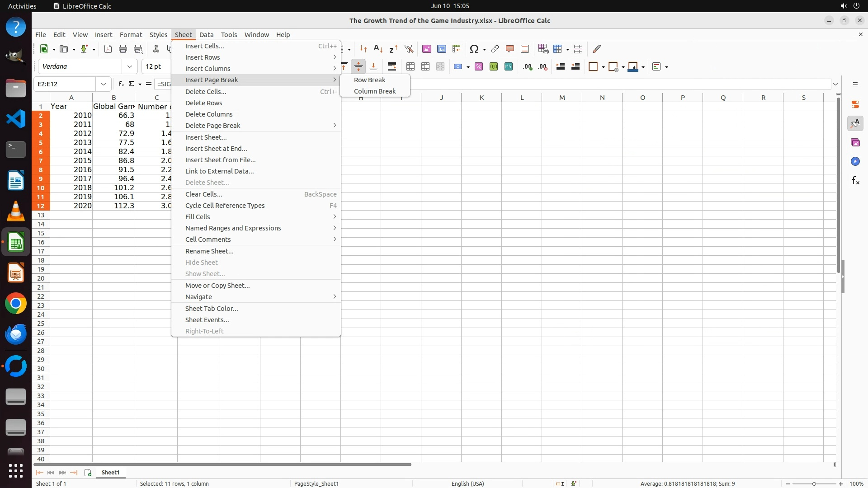Open the font name dropdown
Viewport: 868px width, 488px height.
pos(130,66)
